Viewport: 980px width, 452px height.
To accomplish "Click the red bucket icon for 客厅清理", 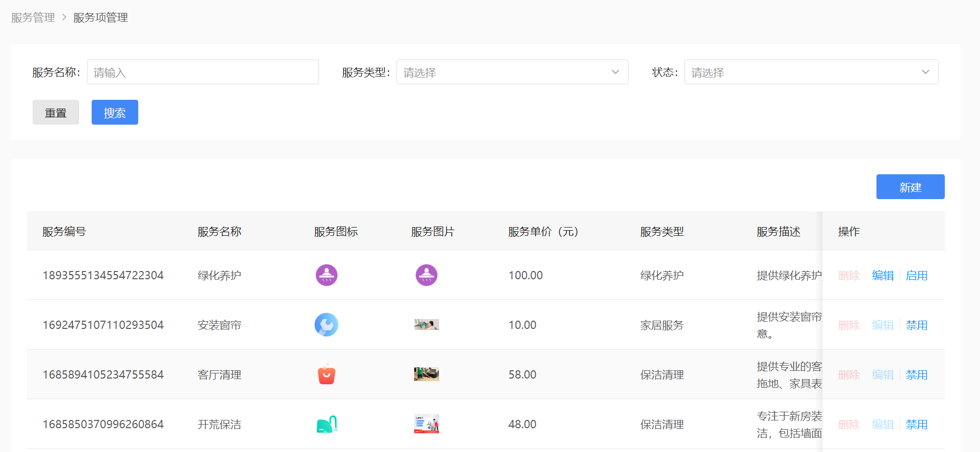I will click(x=327, y=374).
